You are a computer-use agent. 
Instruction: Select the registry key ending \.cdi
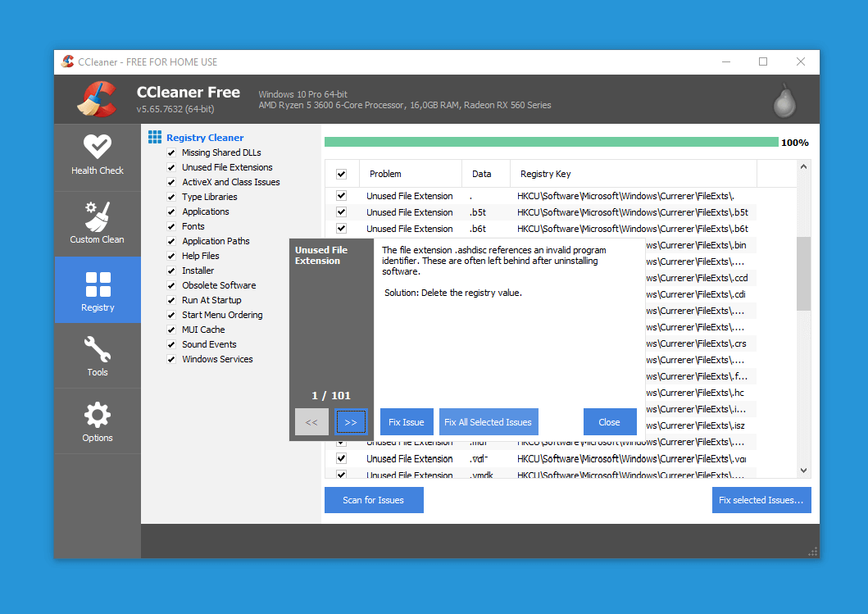click(x=696, y=294)
